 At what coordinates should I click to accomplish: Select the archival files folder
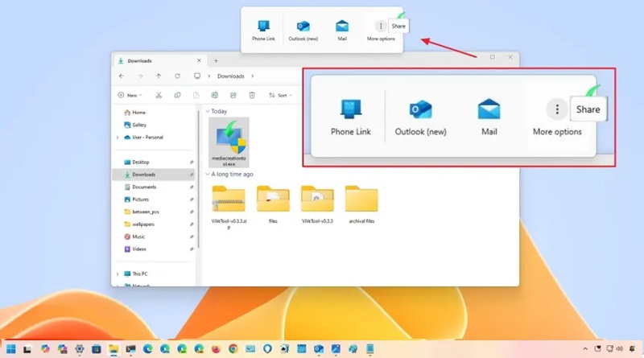[x=361, y=204]
